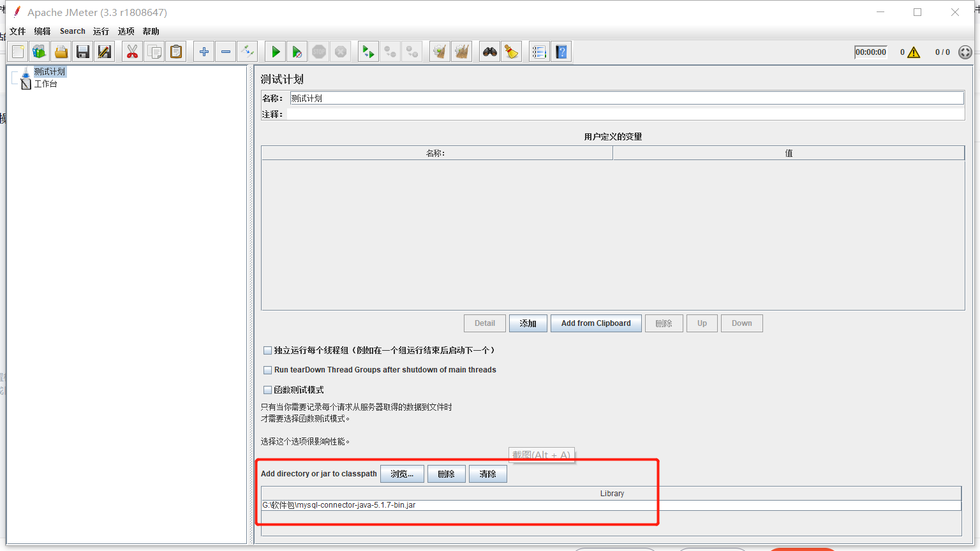Click the 添加 button under variables
The width and height of the screenshot is (980, 551).
pyautogui.click(x=528, y=323)
